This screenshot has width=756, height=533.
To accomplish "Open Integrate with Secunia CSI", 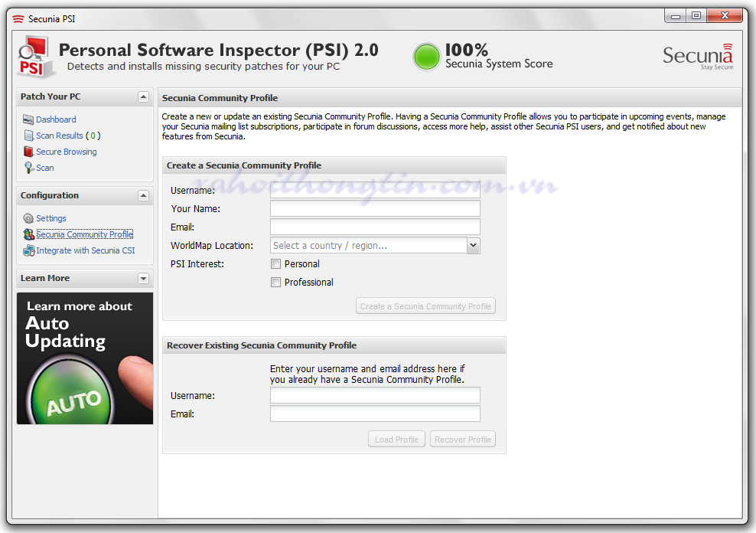I will coord(86,250).
